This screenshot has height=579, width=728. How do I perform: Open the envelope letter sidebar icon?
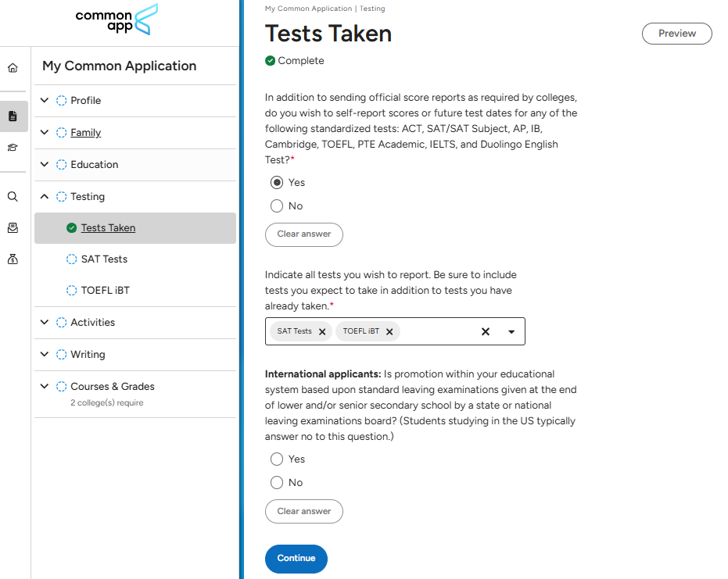13,228
